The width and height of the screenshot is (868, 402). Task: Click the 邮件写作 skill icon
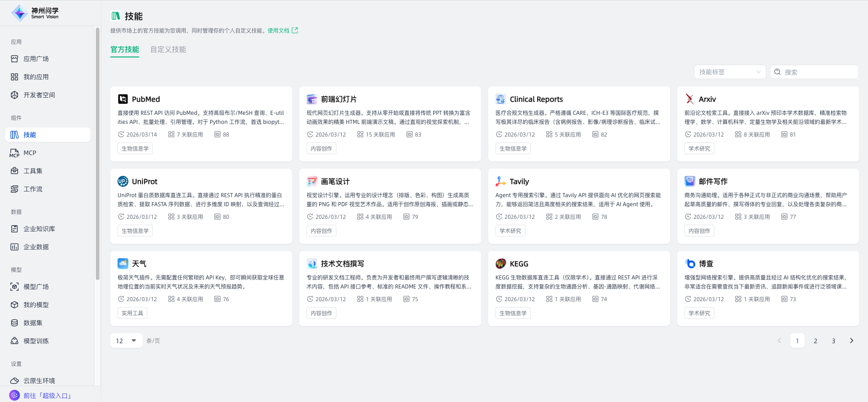tap(689, 181)
